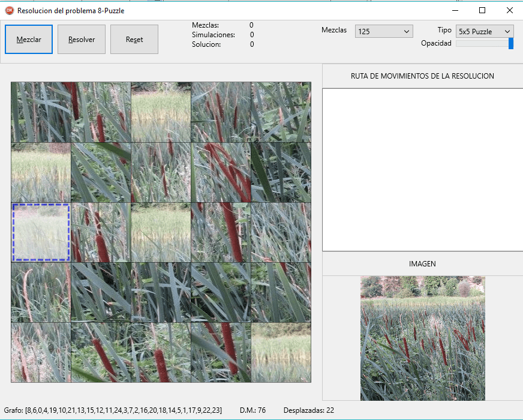Screen dimensions: 523x420
Task: Select the faded tile with dashed blue border
Action: click(41, 232)
